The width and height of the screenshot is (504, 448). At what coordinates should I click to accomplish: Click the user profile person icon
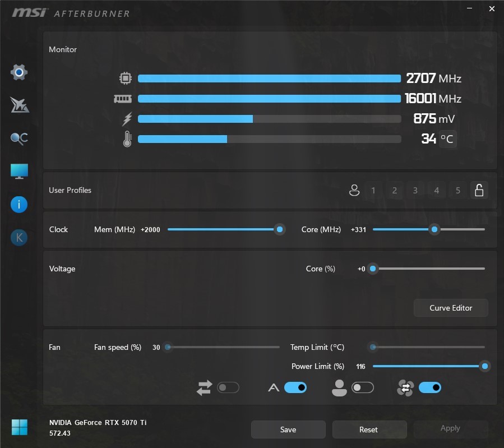pos(354,190)
